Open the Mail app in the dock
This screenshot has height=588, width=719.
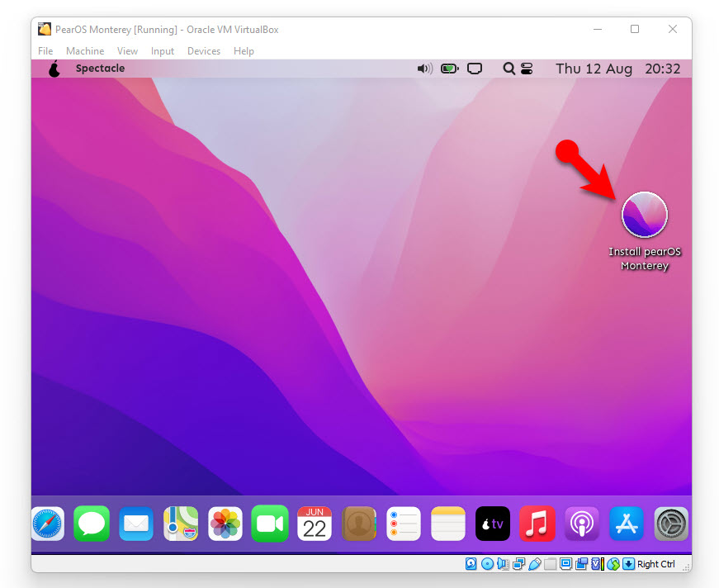tap(136, 524)
